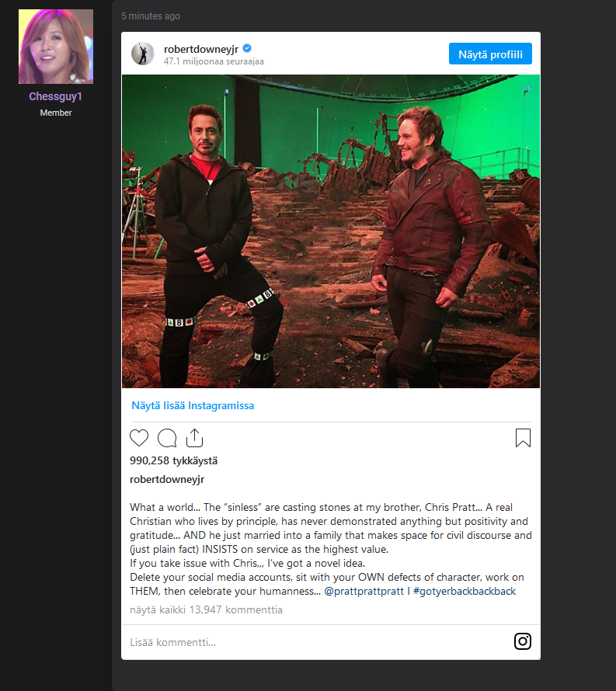Image resolution: width=616 pixels, height=691 pixels.
Task: Open Instagram via the camera logo icon
Action: pyautogui.click(x=523, y=641)
